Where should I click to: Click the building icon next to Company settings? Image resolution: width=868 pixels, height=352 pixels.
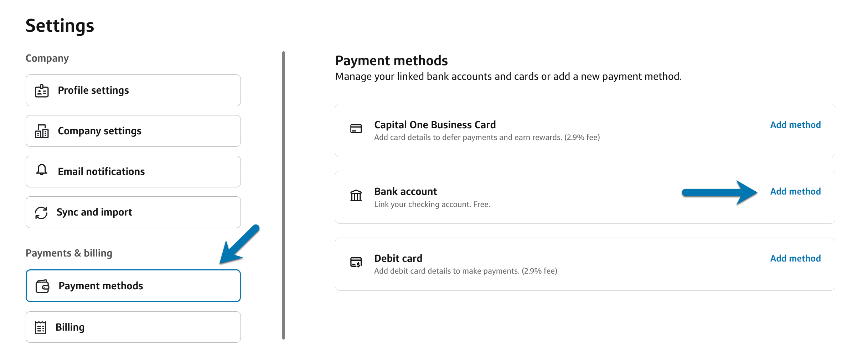(42, 131)
